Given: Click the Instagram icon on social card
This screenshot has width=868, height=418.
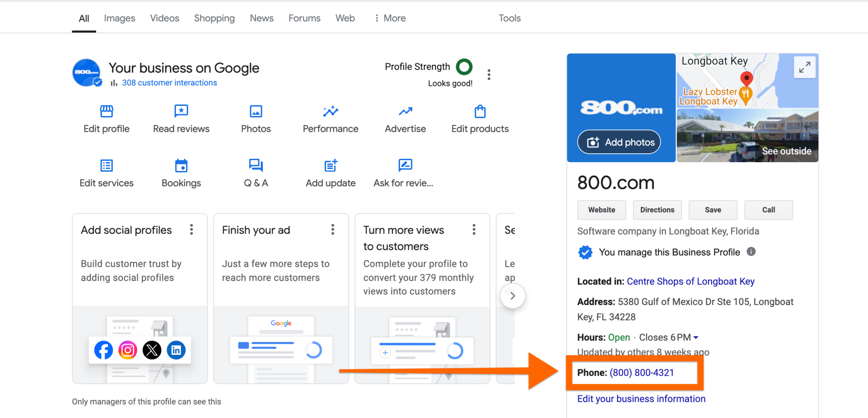Looking at the screenshot, I should point(128,350).
